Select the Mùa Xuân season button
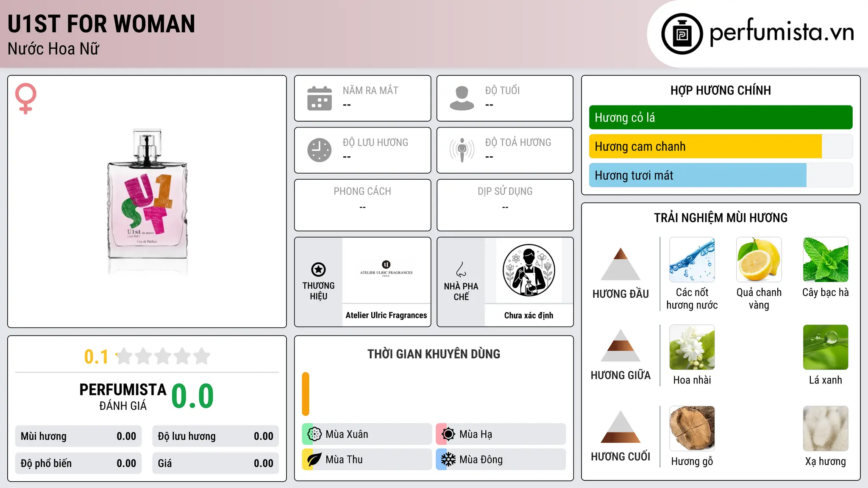The width and height of the screenshot is (868, 488). coord(367,434)
